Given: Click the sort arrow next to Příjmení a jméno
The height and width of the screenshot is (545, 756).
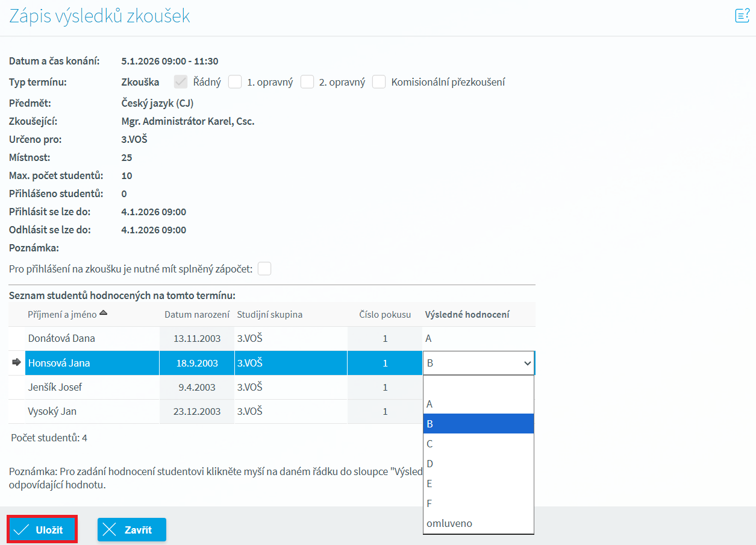Looking at the screenshot, I should 103,313.
